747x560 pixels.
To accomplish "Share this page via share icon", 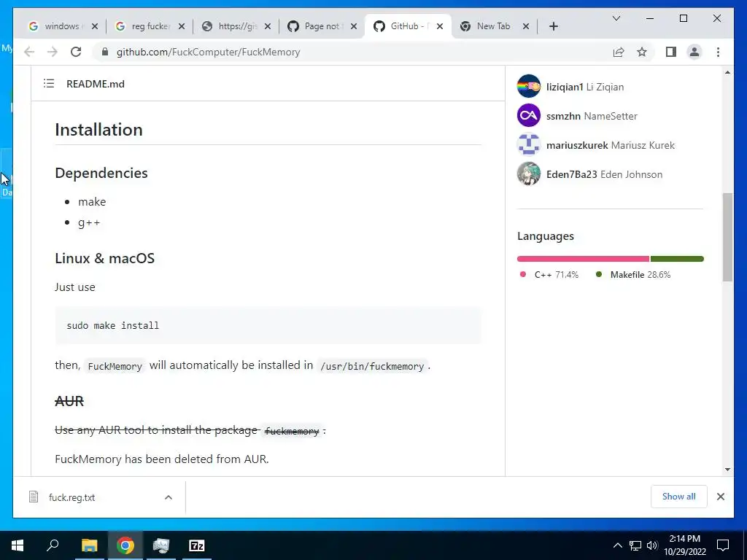I will click(619, 52).
